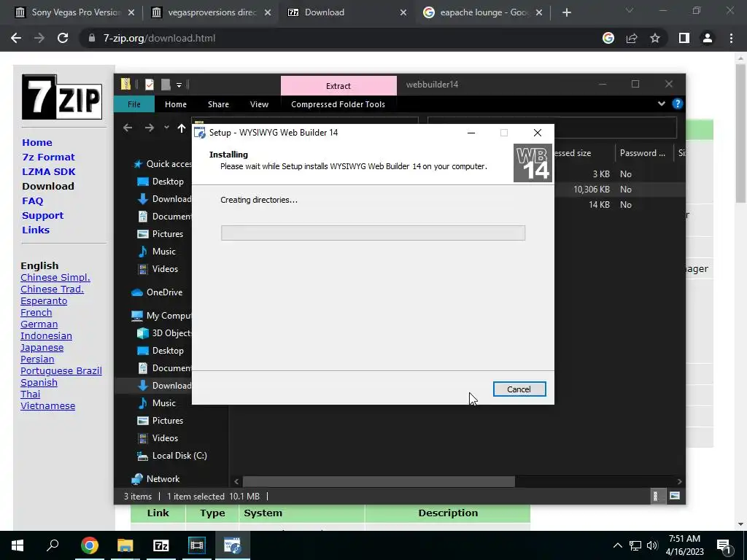Select the 10,306 KB file row
Screen dimensions: 747x560
pyautogui.click(x=619, y=190)
